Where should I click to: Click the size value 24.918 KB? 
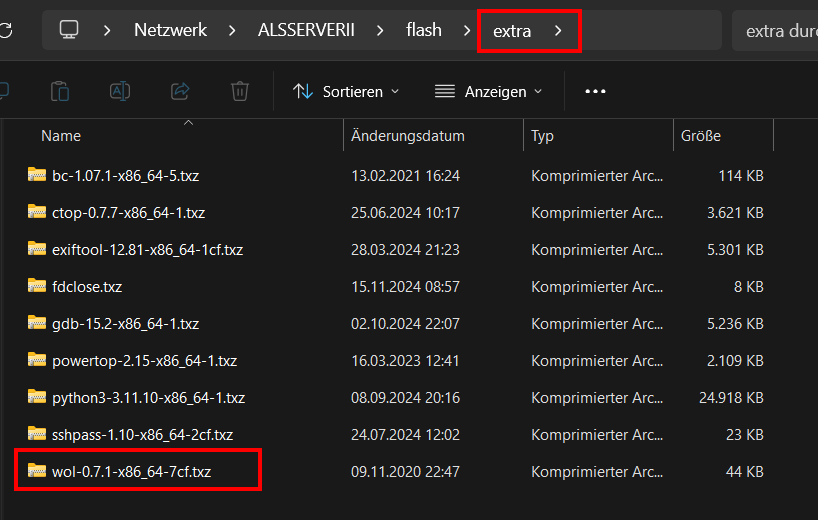731,398
